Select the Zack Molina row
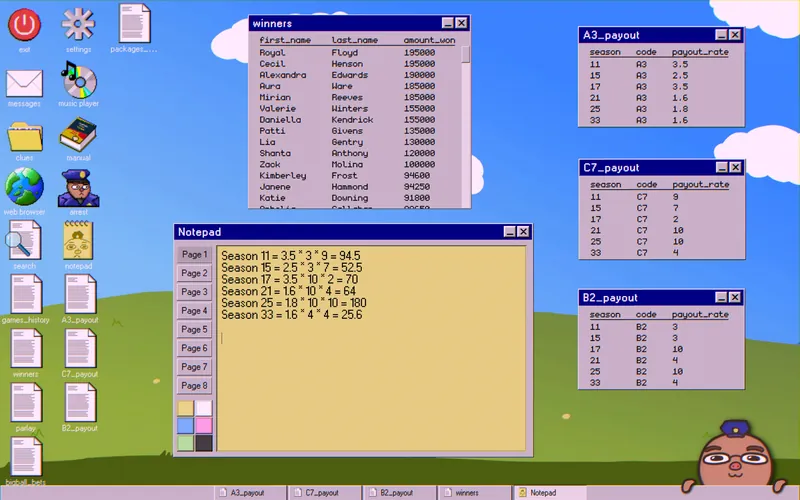Image resolution: width=800 pixels, height=500 pixels. [355, 164]
